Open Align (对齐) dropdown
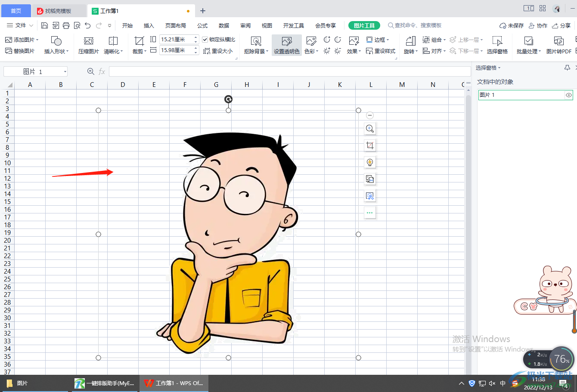 [434, 51]
